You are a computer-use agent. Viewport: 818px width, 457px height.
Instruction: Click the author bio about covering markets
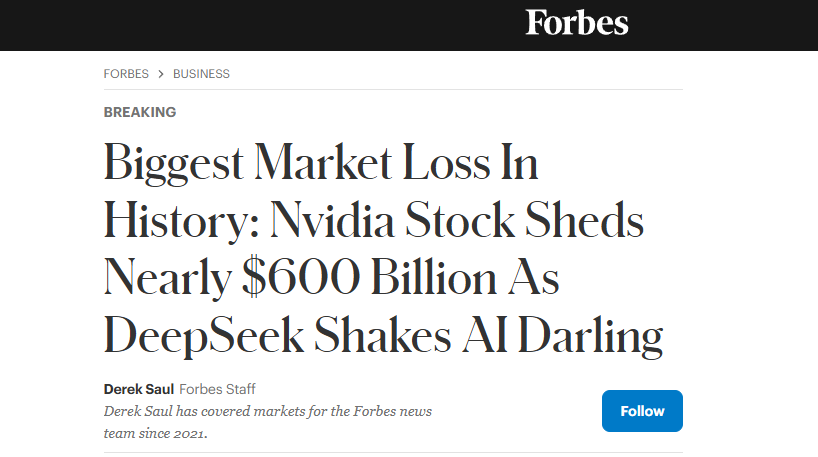[x=270, y=411]
